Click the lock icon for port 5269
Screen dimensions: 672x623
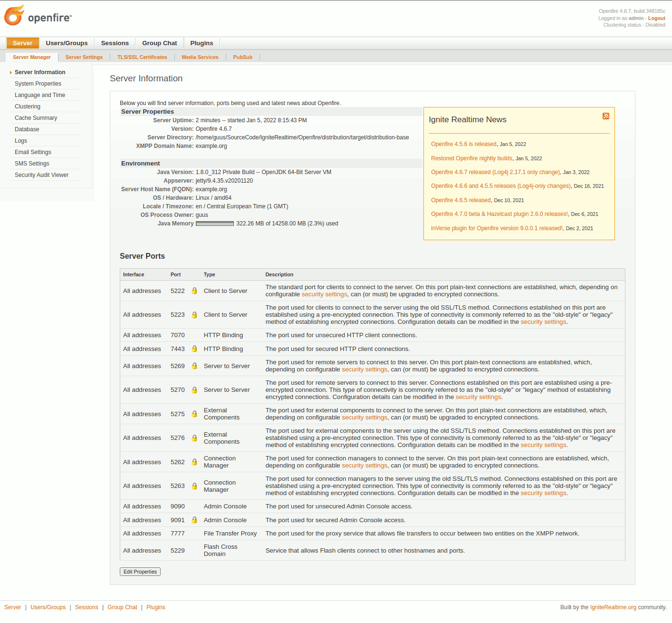pos(194,366)
